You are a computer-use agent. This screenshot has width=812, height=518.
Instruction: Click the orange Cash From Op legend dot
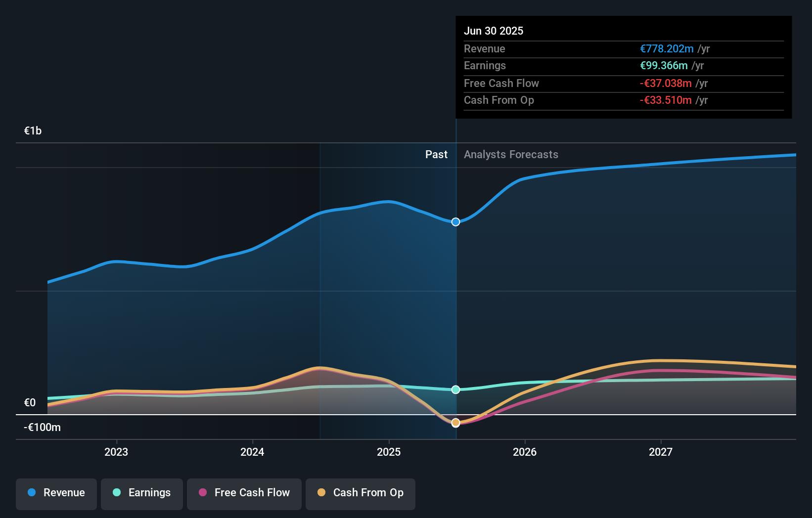(x=321, y=492)
